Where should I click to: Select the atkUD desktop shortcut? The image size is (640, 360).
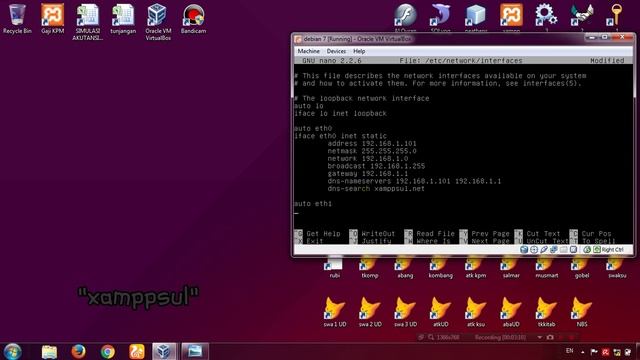click(x=440, y=312)
